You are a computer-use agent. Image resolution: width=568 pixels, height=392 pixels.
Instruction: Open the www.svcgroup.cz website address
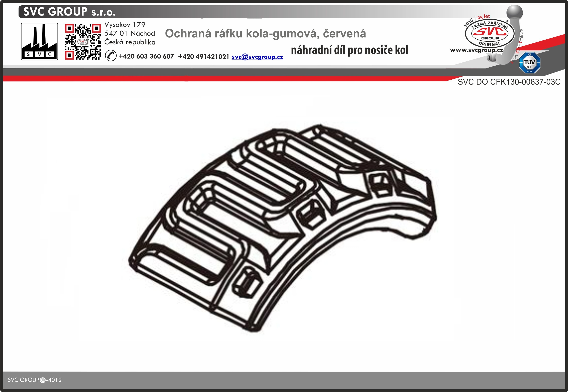click(x=476, y=50)
